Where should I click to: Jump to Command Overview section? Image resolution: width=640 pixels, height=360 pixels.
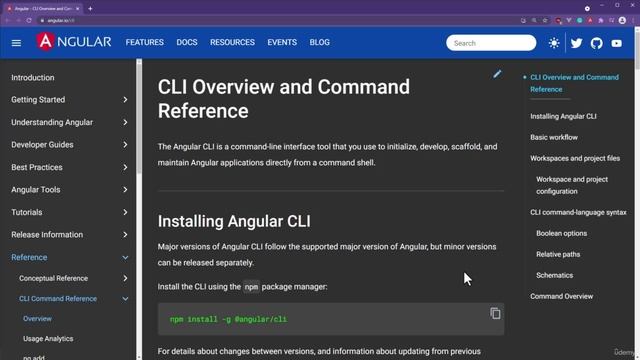point(561,296)
